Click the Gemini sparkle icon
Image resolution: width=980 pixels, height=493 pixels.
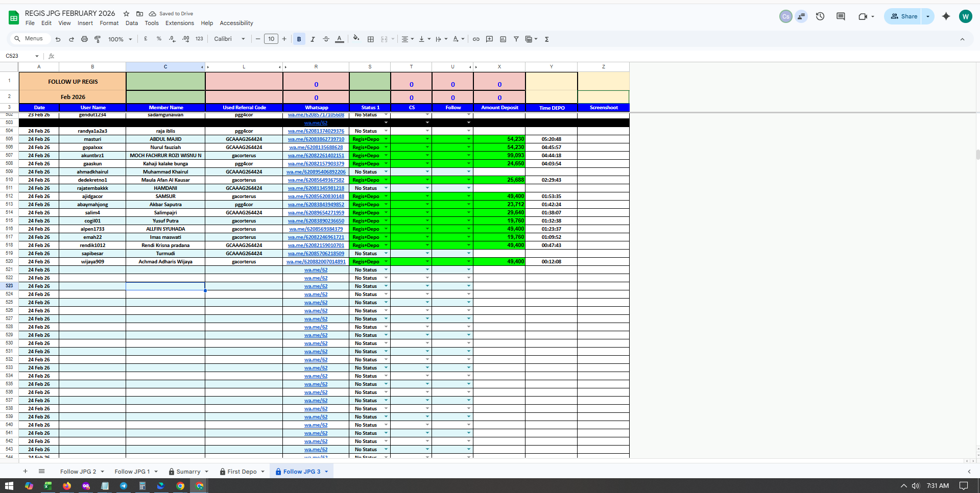click(x=946, y=16)
